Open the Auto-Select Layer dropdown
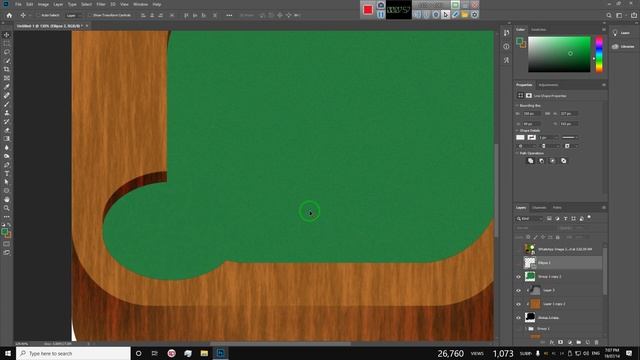This screenshot has height=360, width=640. [x=73, y=15]
